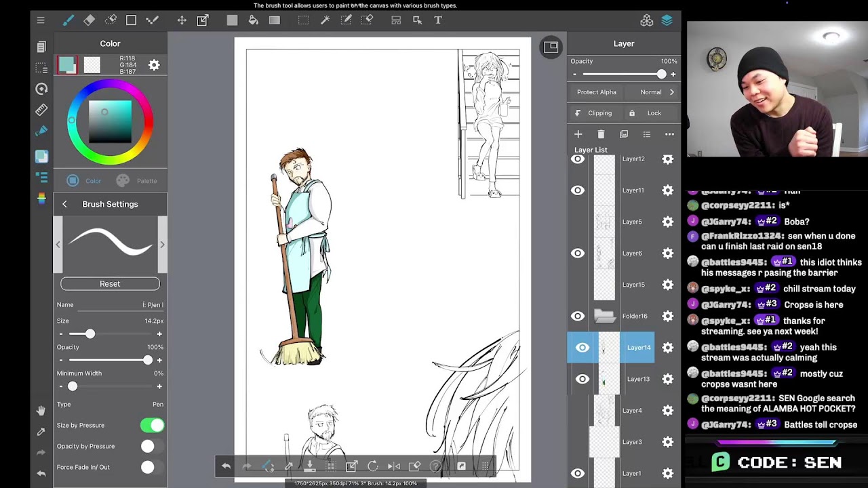Select the Bucket fill tool
The height and width of the screenshot is (488, 868).
(x=254, y=20)
